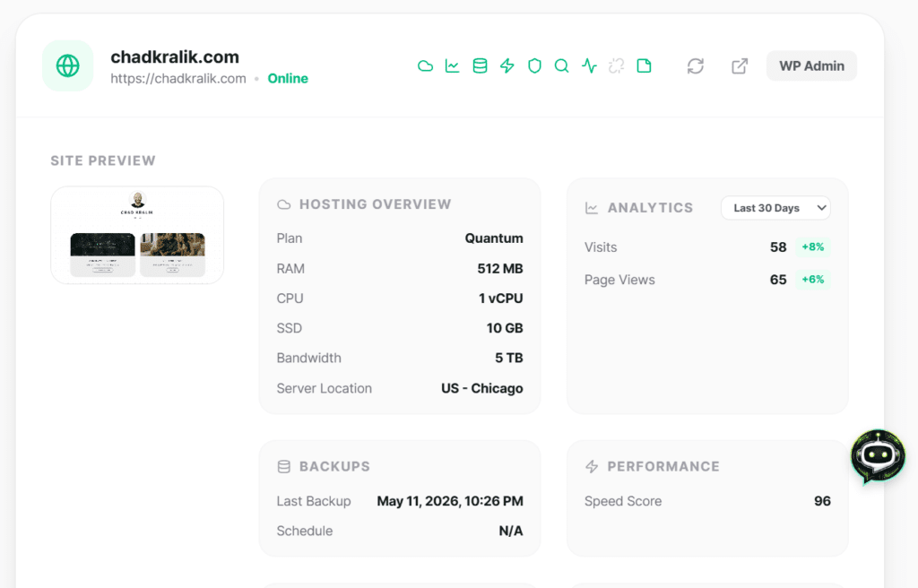Viewport: 918px width, 588px height.
Task: Open the database backups icon in header
Action: tap(480, 66)
